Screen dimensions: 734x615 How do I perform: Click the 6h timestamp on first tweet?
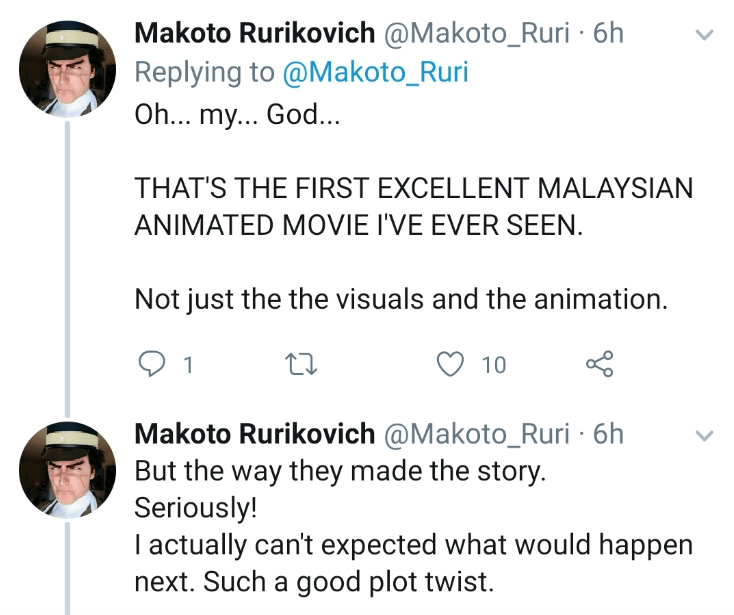point(608,33)
